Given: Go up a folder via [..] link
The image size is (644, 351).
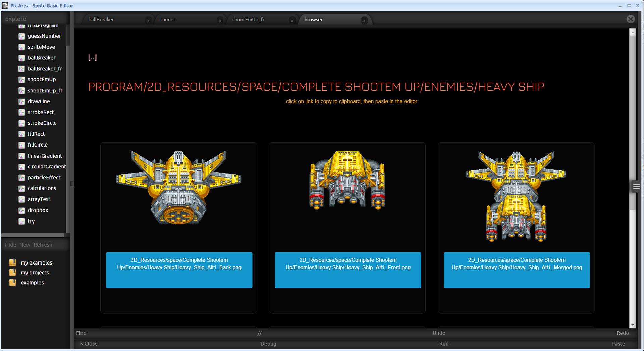Looking at the screenshot, I should coord(92,57).
